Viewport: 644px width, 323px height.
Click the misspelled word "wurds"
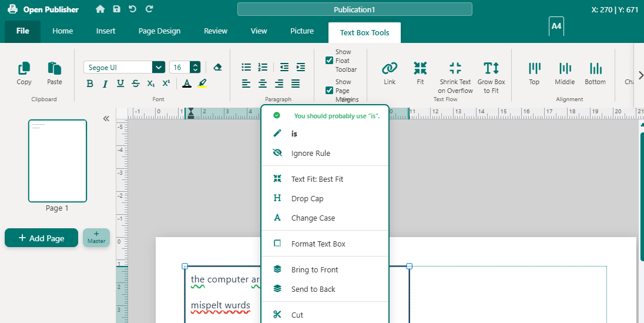click(236, 305)
